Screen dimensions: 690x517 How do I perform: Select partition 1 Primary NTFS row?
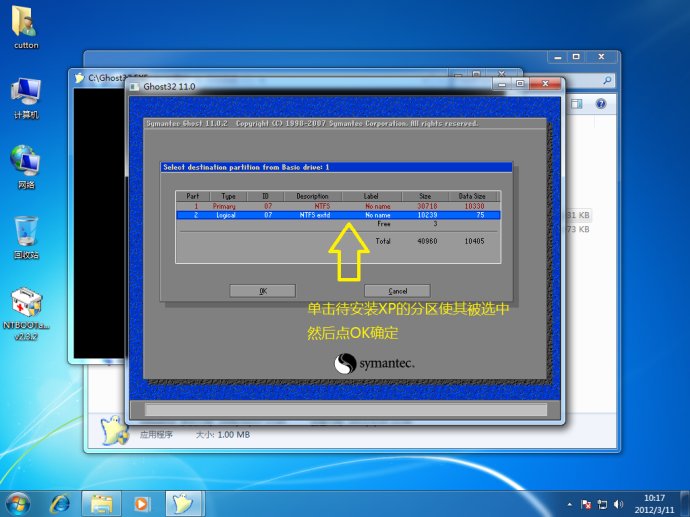(x=338, y=206)
